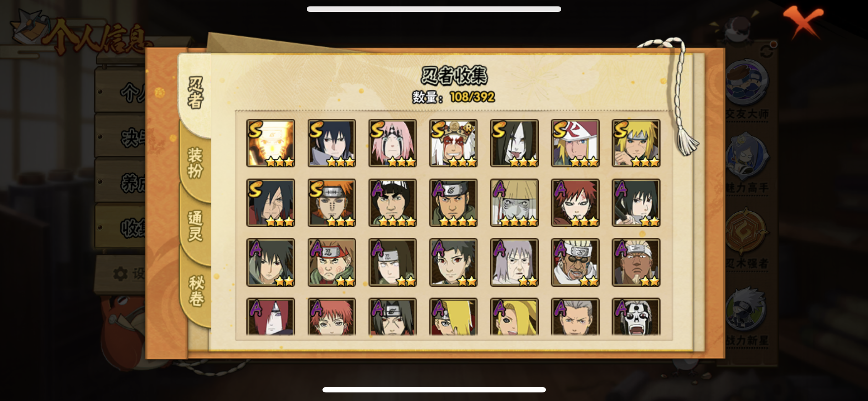Viewport: 868px width, 401px height.
Task: Open the red-haired Gaara A-rank portrait
Action: click(575, 202)
